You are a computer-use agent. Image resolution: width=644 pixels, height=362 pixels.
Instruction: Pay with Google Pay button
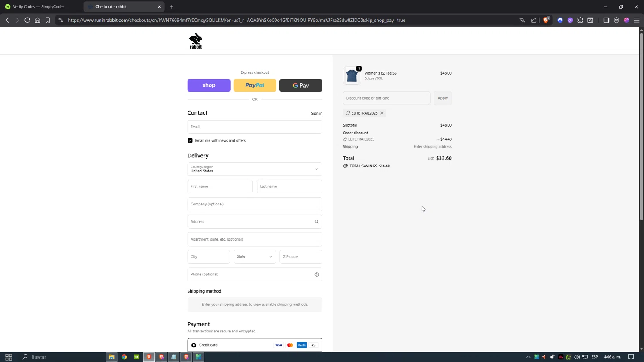pyautogui.click(x=301, y=85)
